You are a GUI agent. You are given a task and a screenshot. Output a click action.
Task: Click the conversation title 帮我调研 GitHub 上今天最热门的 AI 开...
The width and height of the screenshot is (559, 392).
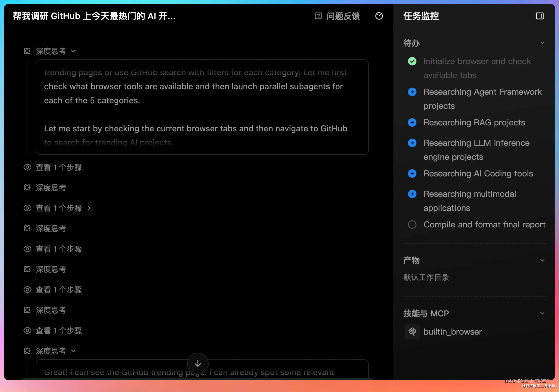point(94,16)
